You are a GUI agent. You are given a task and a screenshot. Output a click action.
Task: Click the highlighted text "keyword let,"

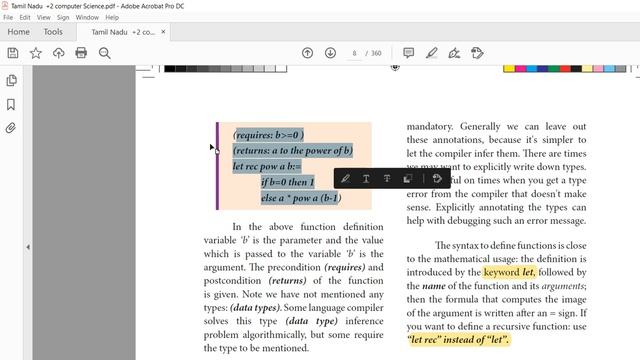509,272
